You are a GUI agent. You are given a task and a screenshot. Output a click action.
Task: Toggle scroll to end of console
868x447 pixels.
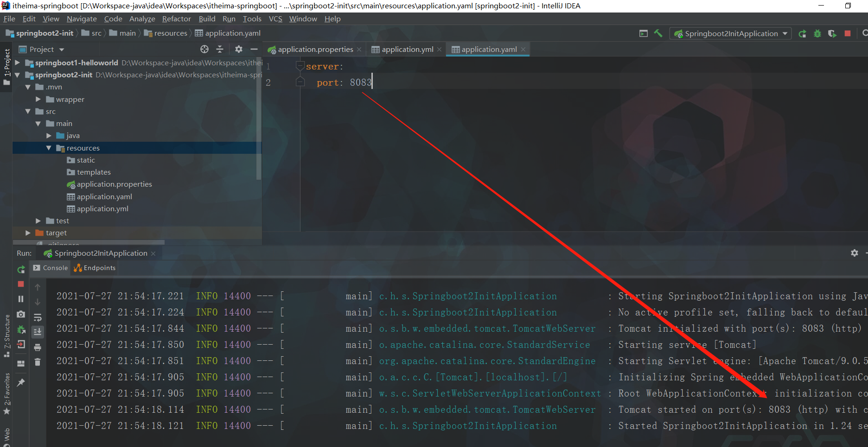point(38,332)
